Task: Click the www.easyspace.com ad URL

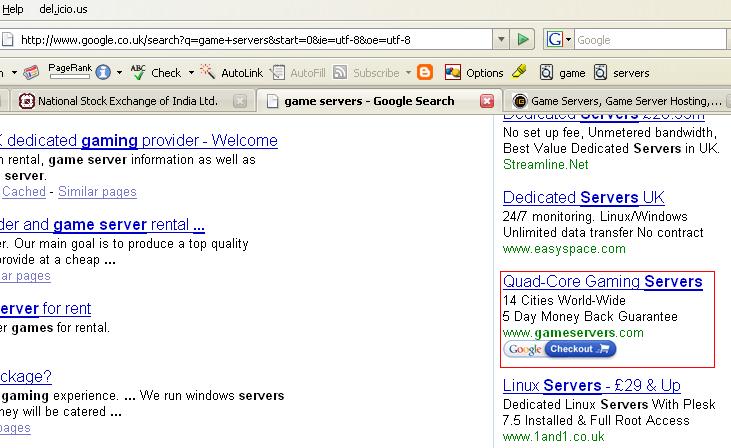Action: click(564, 248)
